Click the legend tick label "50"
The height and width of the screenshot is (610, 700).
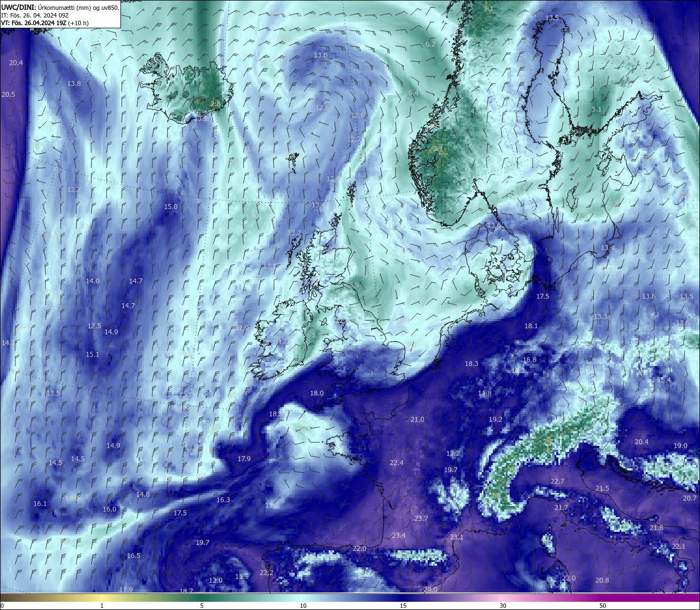click(603, 606)
